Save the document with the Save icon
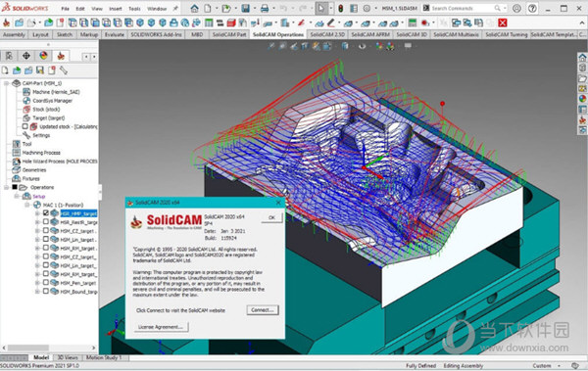588x371 pixels. [245, 8]
